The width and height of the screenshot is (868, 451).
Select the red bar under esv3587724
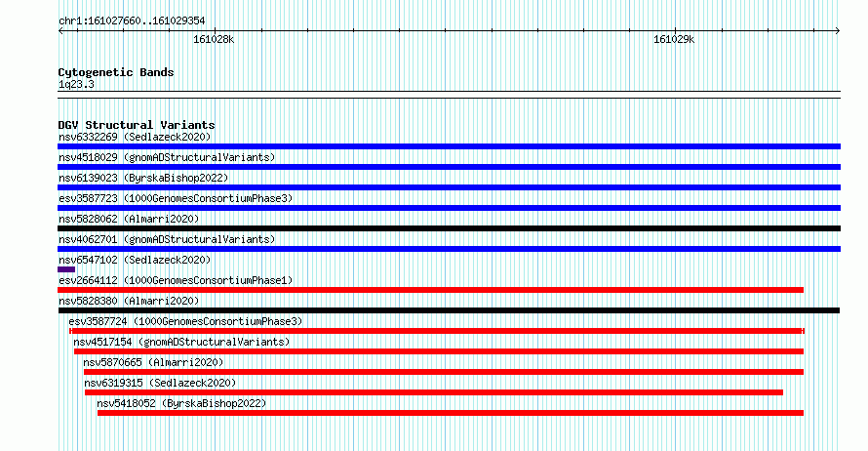[x=437, y=331]
